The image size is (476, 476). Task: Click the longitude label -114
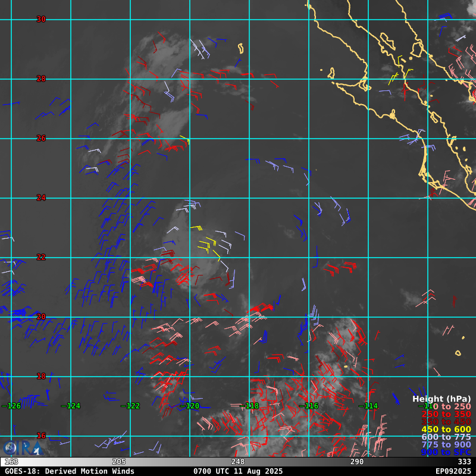(368, 406)
